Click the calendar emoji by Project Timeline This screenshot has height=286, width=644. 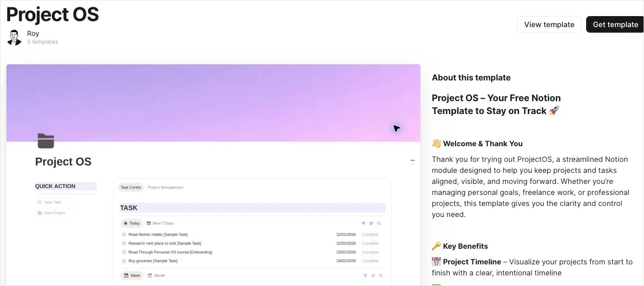(x=436, y=262)
